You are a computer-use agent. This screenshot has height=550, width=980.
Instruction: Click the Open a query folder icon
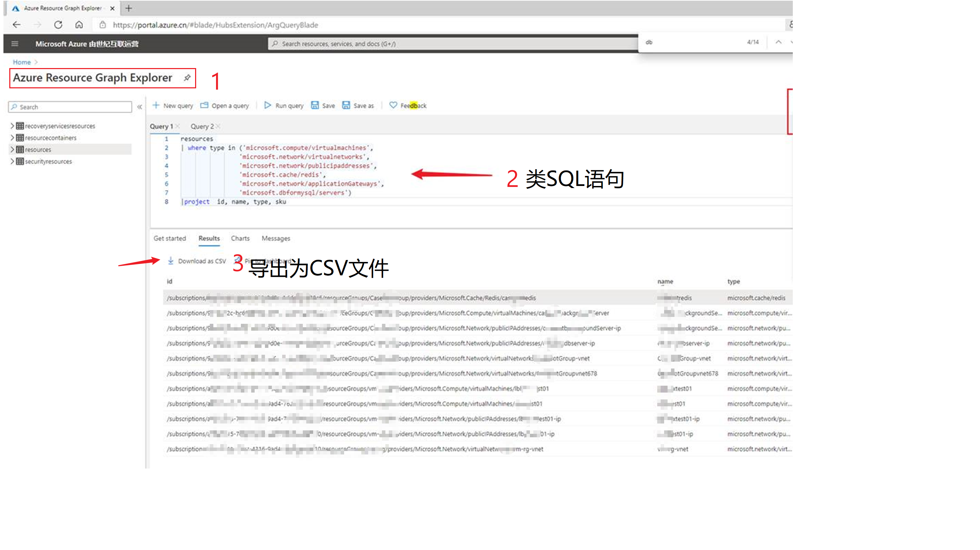(204, 105)
